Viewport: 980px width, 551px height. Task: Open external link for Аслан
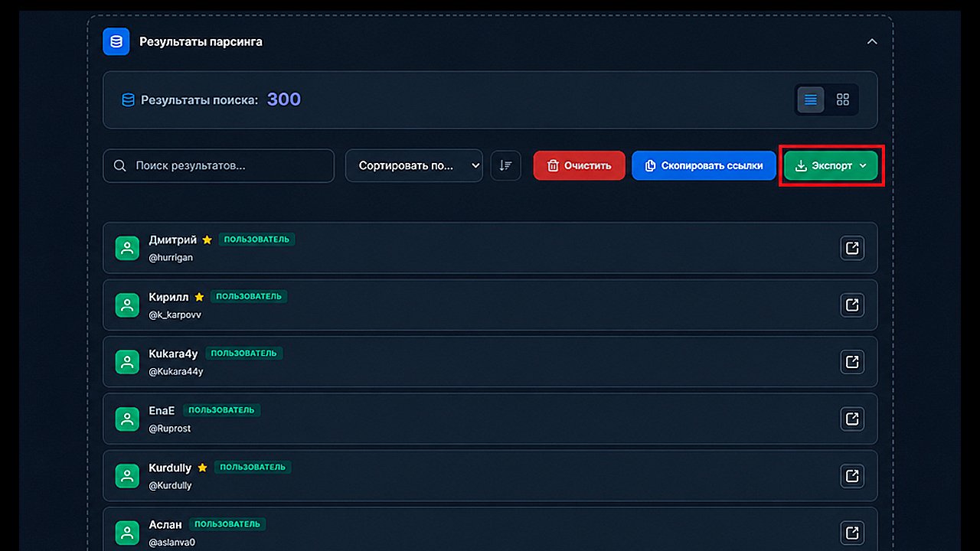click(x=852, y=533)
